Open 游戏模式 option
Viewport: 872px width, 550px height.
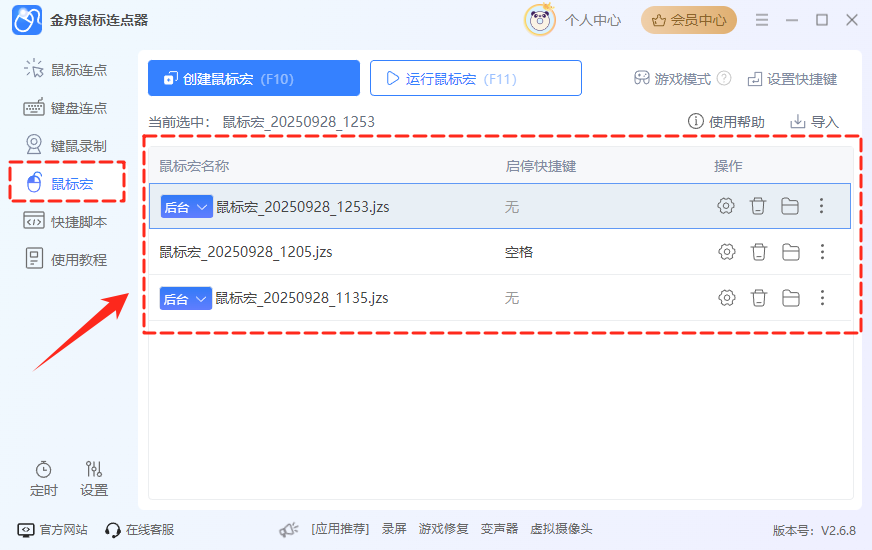click(672, 79)
